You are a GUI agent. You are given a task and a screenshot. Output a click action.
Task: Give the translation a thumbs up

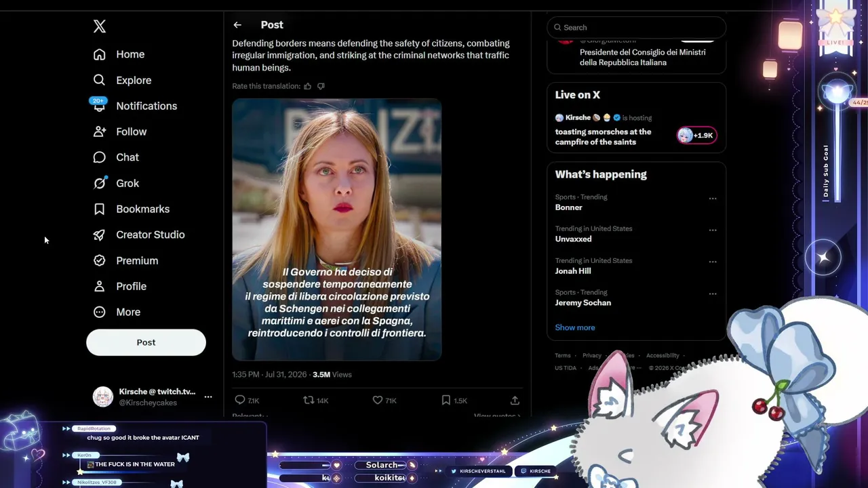tap(307, 86)
